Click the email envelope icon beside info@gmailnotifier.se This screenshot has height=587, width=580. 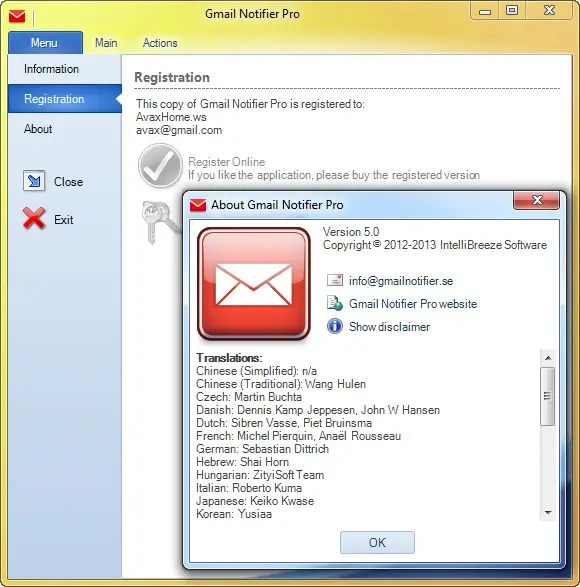click(x=335, y=280)
